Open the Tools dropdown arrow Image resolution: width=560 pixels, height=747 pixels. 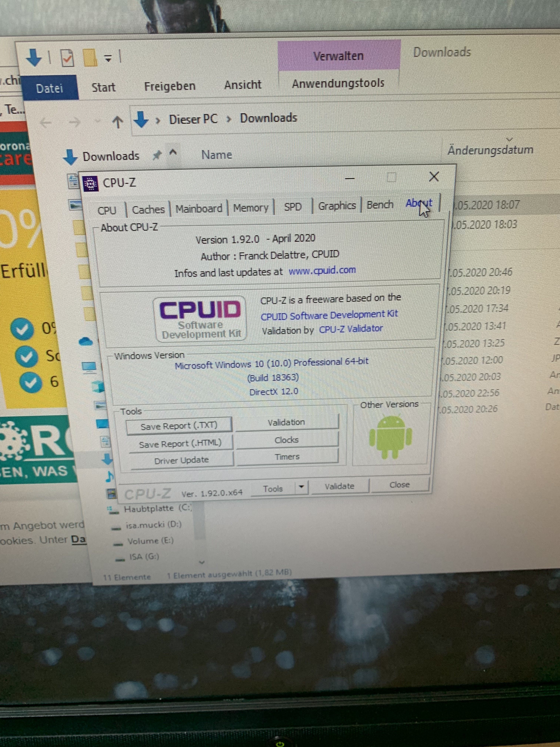(x=301, y=487)
